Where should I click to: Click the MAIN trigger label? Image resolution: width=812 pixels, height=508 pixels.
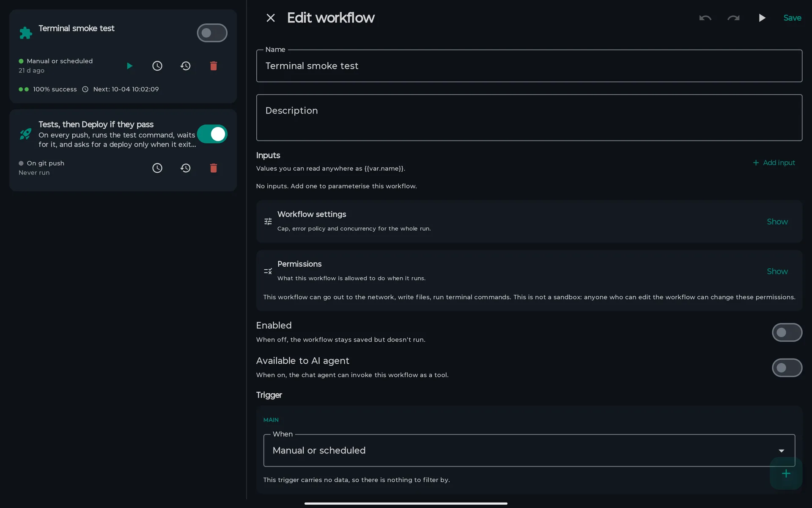pyautogui.click(x=271, y=420)
